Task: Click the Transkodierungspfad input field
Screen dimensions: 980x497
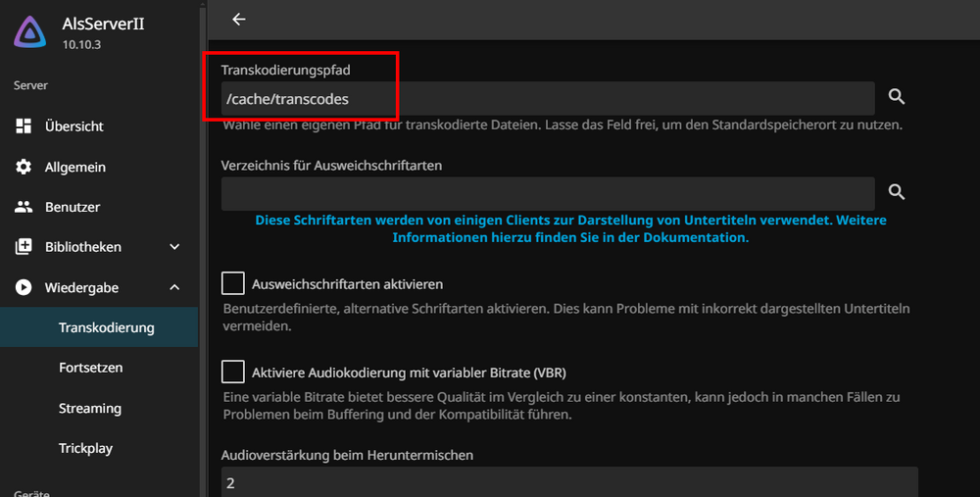Action: [548, 98]
